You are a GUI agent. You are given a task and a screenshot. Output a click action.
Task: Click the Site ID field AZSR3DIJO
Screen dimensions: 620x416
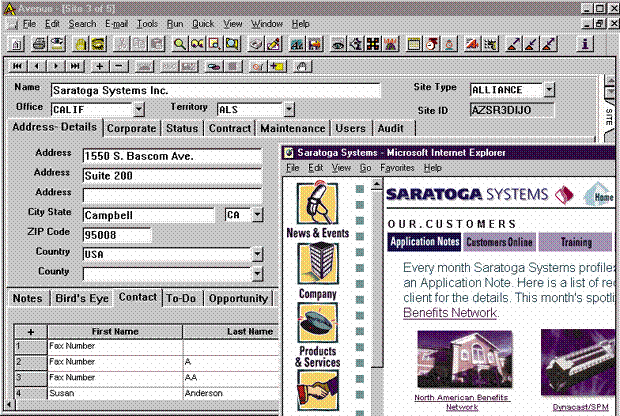(512, 110)
